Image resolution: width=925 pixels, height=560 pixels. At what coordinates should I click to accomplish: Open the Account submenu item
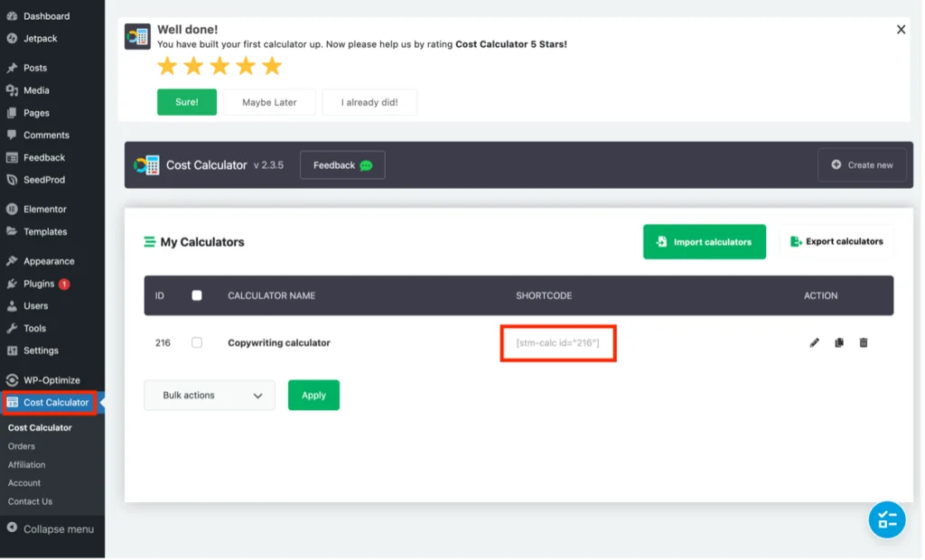[x=24, y=483]
